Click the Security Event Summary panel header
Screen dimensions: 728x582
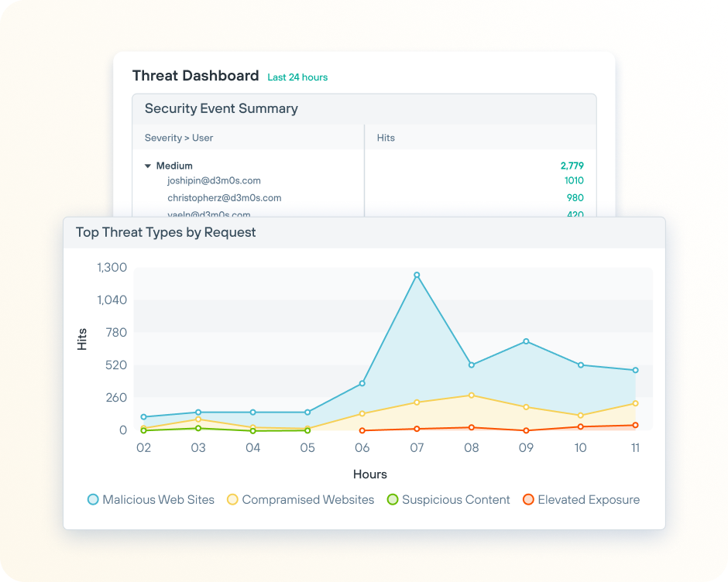[x=365, y=109]
